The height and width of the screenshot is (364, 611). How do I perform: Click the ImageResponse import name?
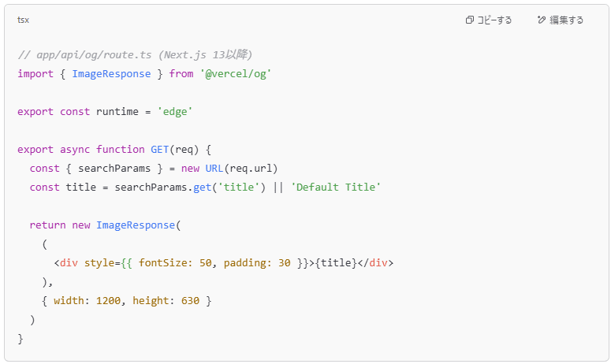[111, 73]
